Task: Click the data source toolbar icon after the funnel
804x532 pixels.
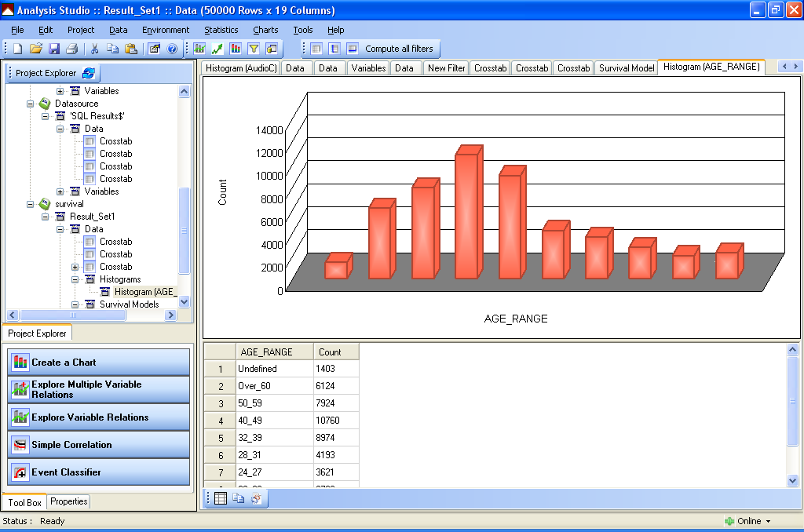Action: pyautogui.click(x=272, y=49)
